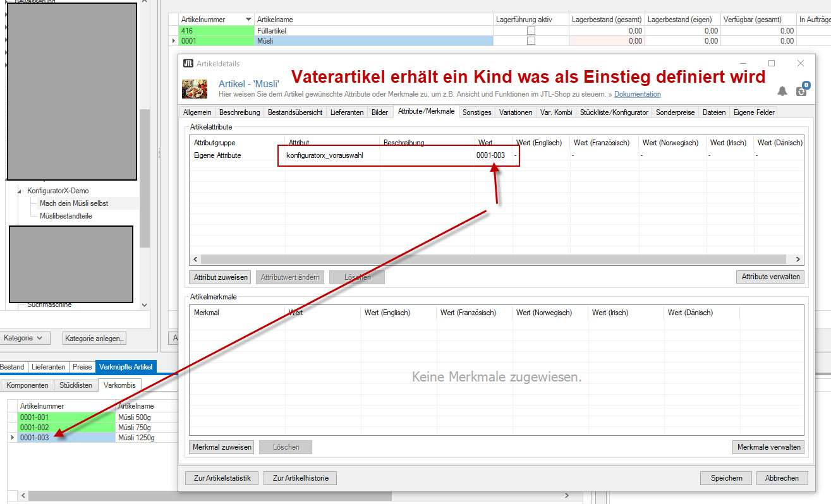
Task: Open the Sonstiges tab
Action: [x=476, y=112]
